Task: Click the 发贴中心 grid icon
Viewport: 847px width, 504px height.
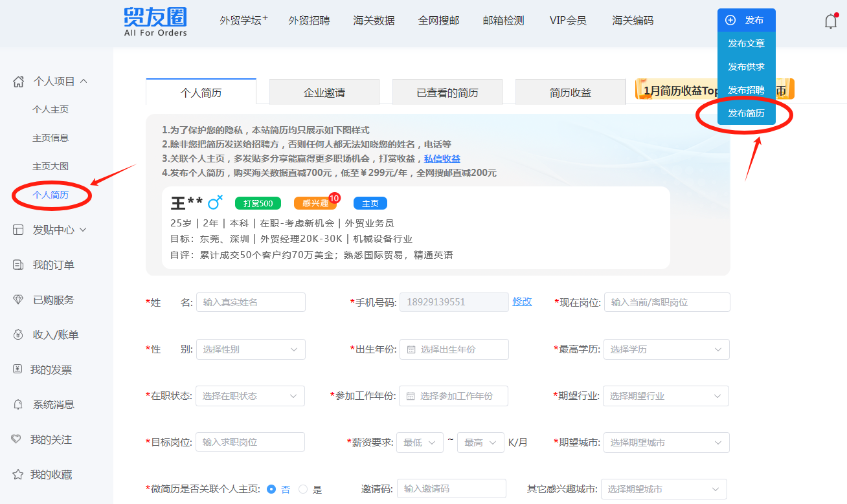Action: 19,230
